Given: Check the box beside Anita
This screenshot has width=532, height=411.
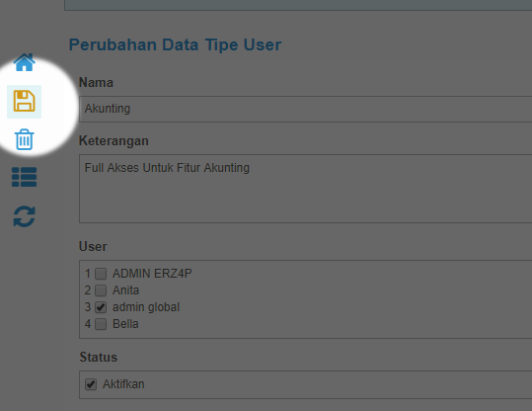Looking at the screenshot, I should (101, 290).
